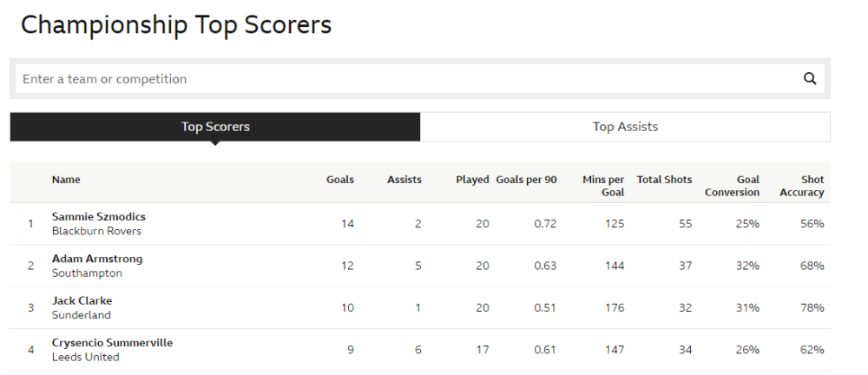Viewport: 868px width, 375px height.
Task: Click the Blackburn Rovers team name
Action: click(x=96, y=232)
